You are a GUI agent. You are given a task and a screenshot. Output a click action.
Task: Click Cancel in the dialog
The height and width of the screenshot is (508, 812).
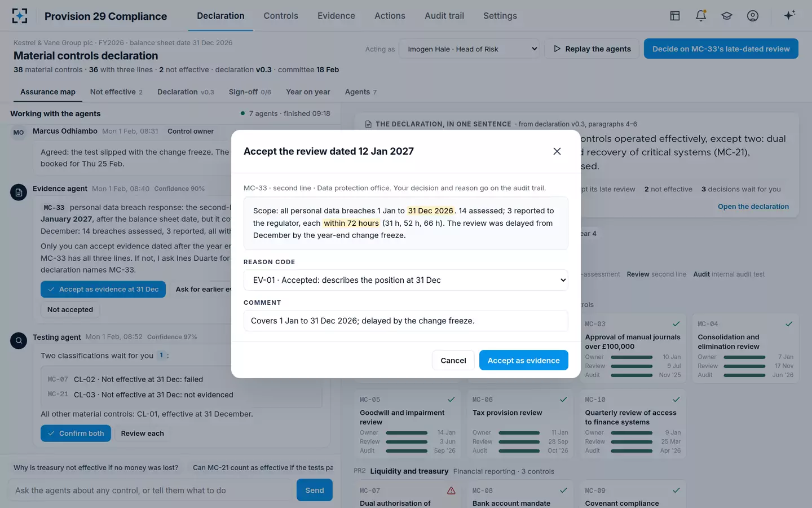pyautogui.click(x=453, y=360)
